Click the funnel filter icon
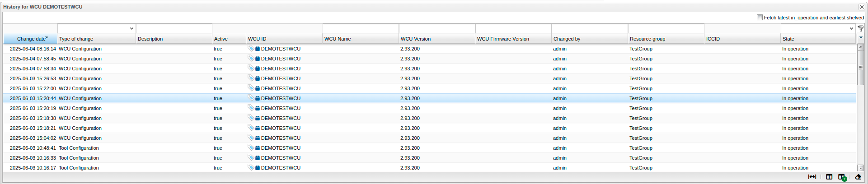This screenshot has width=868, height=184. coord(860,28)
